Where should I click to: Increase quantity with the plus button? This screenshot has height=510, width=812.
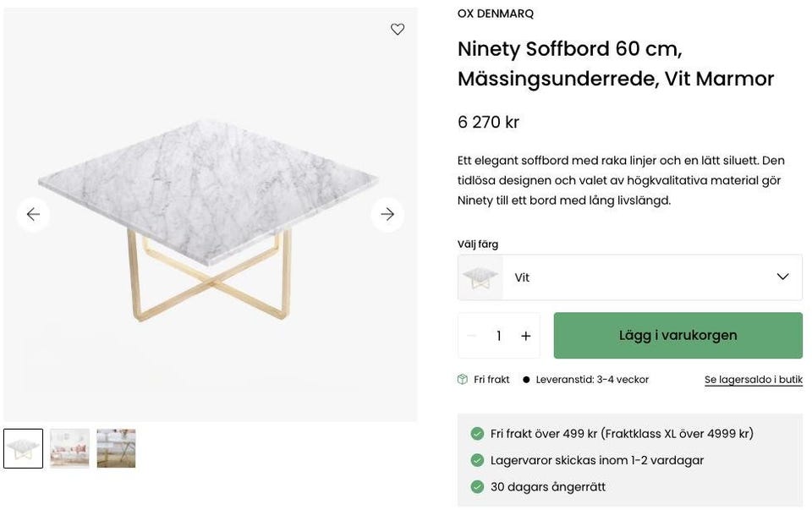526,336
